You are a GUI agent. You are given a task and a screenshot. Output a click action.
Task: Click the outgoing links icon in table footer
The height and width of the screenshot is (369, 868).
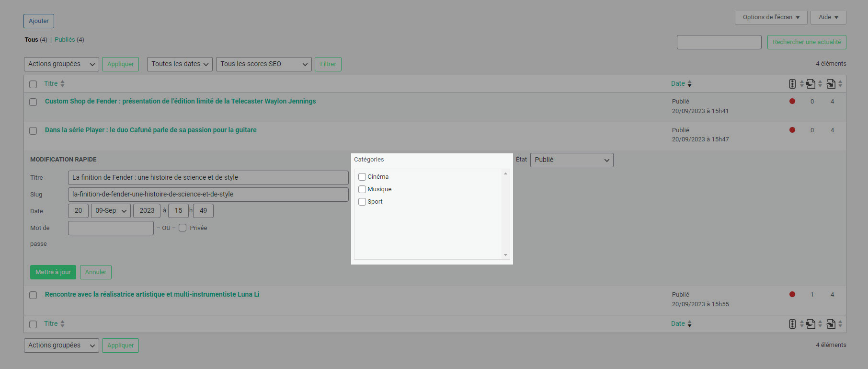coord(811,324)
